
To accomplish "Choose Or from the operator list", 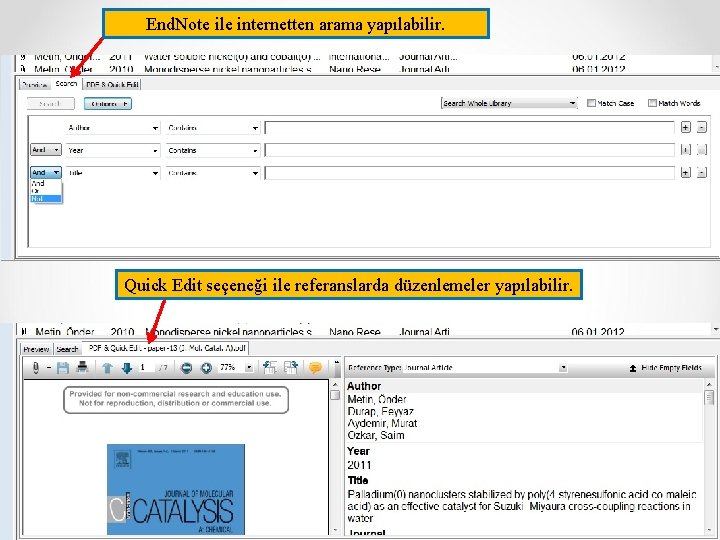I will click(46, 191).
